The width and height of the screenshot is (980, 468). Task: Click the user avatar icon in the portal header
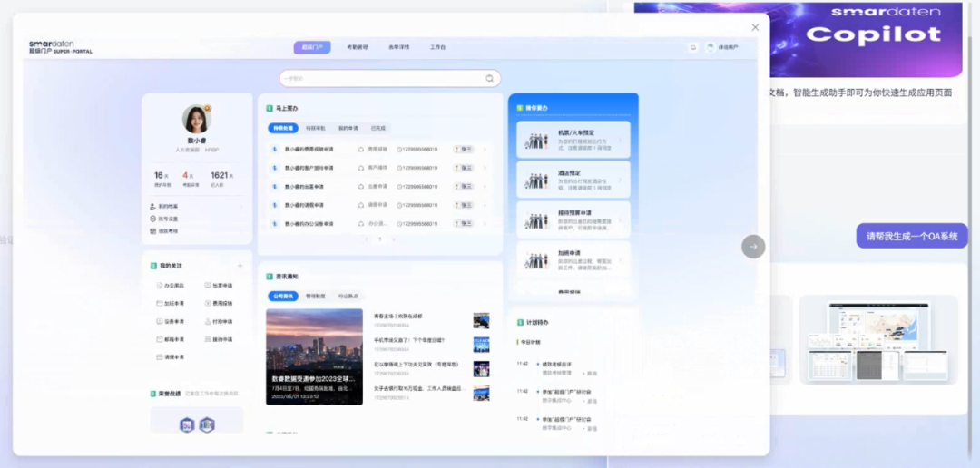click(x=710, y=47)
